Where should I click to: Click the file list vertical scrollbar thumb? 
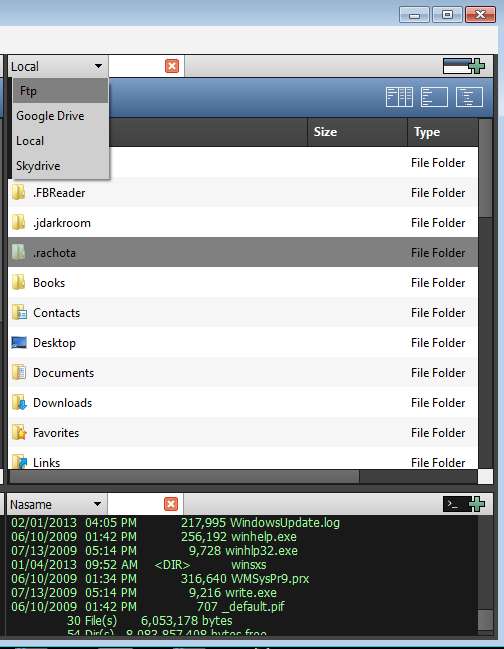pos(485,168)
